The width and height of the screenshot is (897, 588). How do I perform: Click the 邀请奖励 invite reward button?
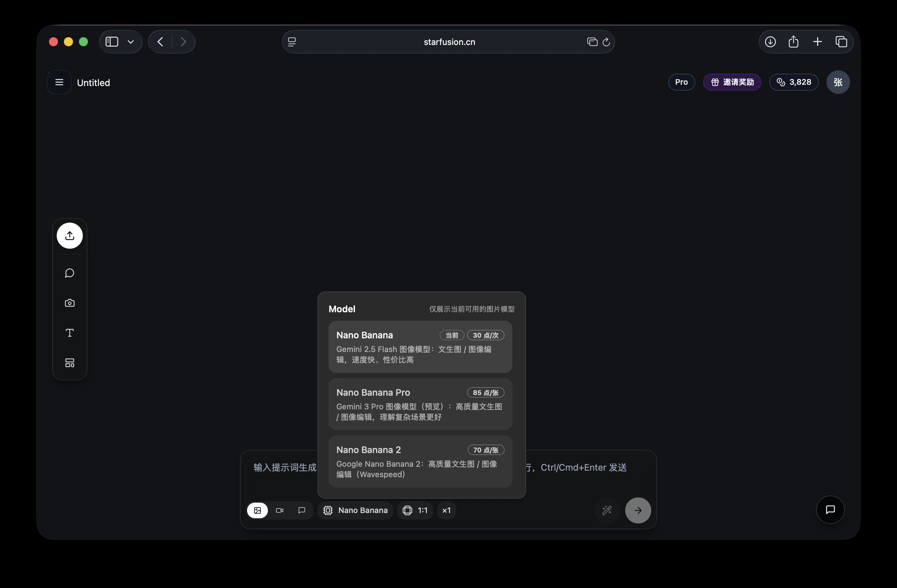point(732,82)
